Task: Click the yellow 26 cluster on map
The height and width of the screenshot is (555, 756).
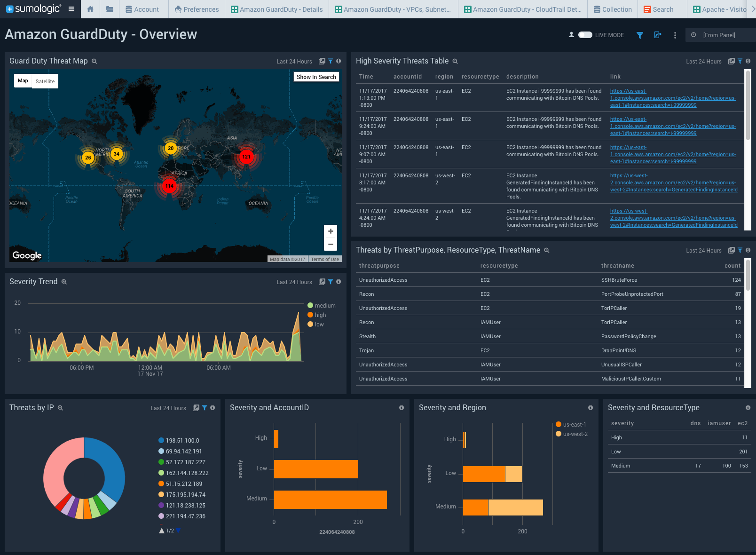Action: coord(88,158)
